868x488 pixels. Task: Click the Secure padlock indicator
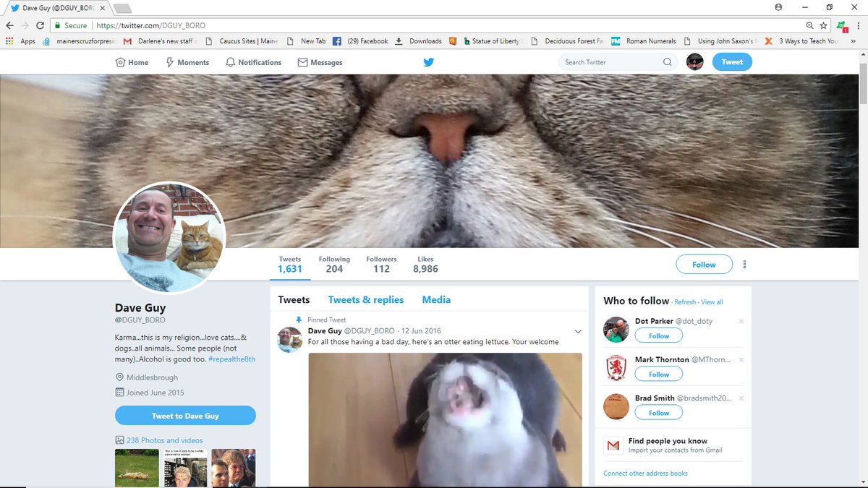click(x=72, y=25)
